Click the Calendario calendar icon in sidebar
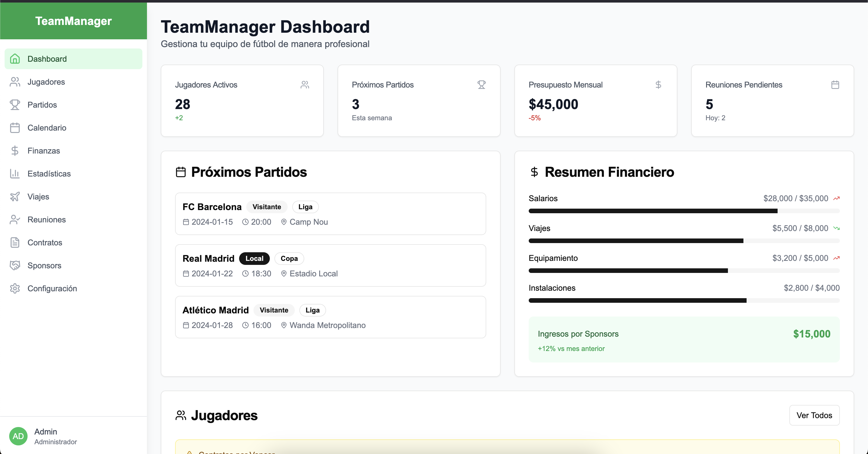This screenshot has width=868, height=454. click(x=15, y=128)
